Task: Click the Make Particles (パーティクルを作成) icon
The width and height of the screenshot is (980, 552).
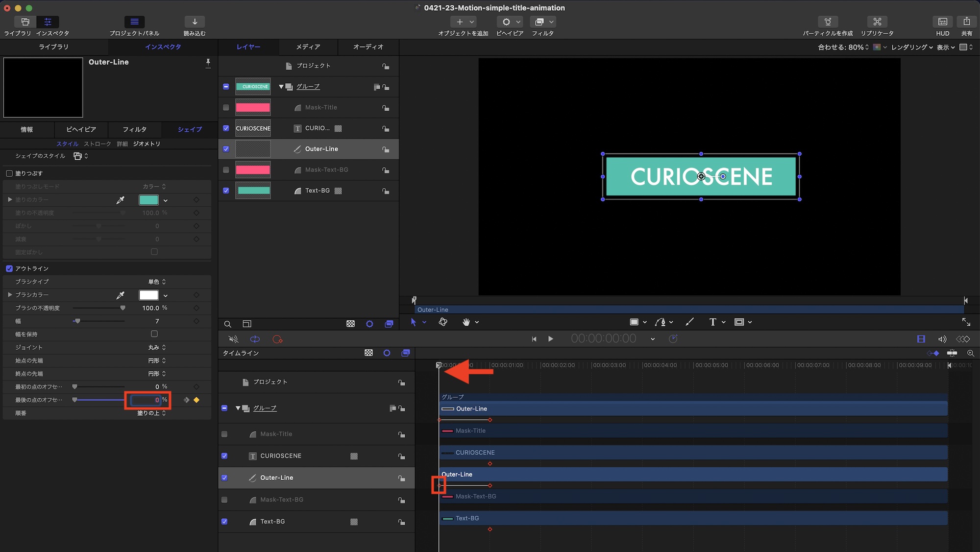Action: tap(828, 22)
